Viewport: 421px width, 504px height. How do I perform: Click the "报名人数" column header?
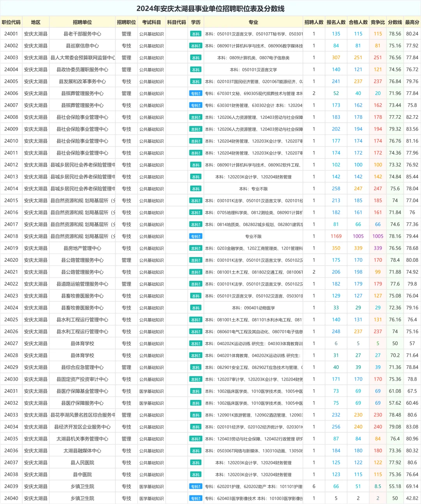click(x=336, y=22)
